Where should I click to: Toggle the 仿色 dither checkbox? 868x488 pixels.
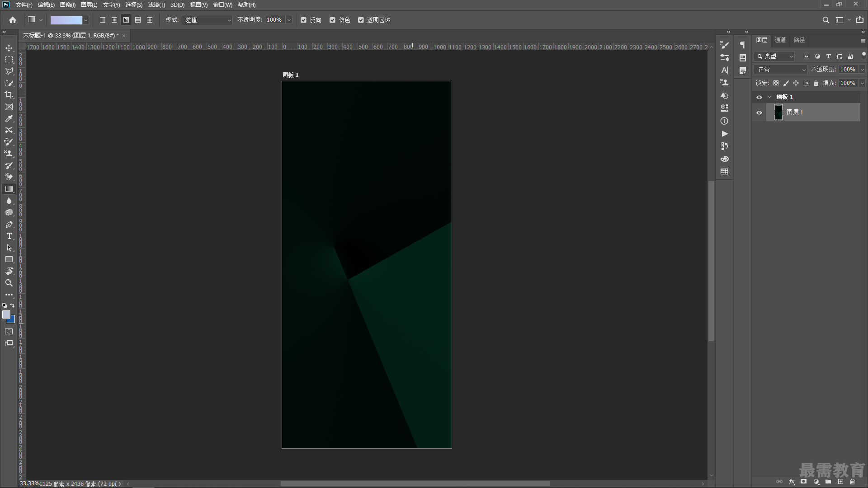coord(332,20)
